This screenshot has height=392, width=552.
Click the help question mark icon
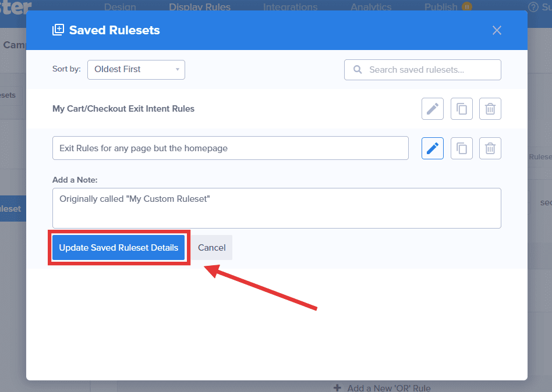(x=533, y=6)
